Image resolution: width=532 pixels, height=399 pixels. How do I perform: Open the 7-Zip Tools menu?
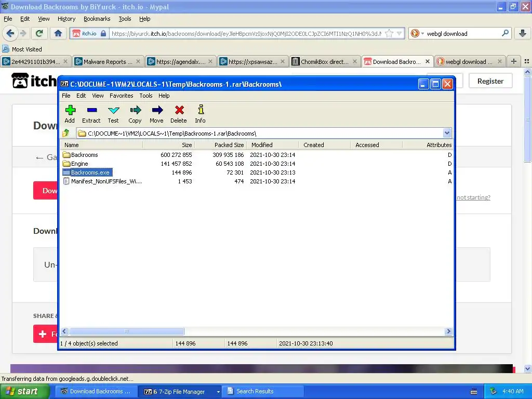tap(146, 96)
